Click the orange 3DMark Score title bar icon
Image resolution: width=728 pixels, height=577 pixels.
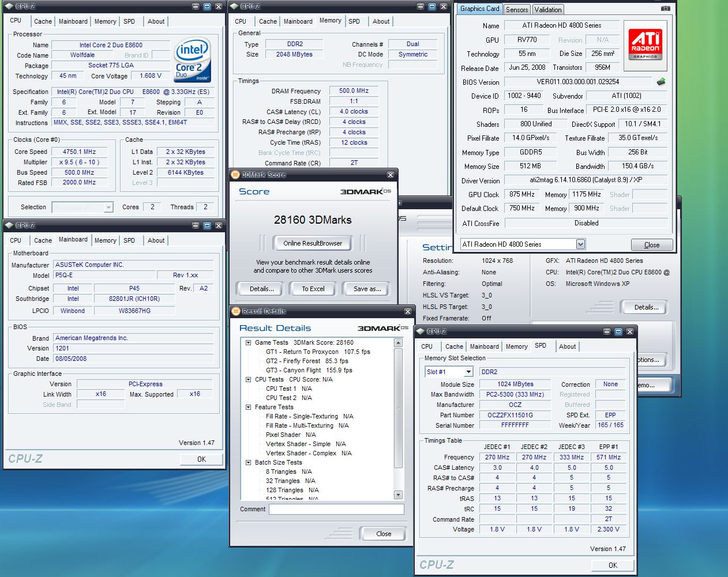pos(235,175)
